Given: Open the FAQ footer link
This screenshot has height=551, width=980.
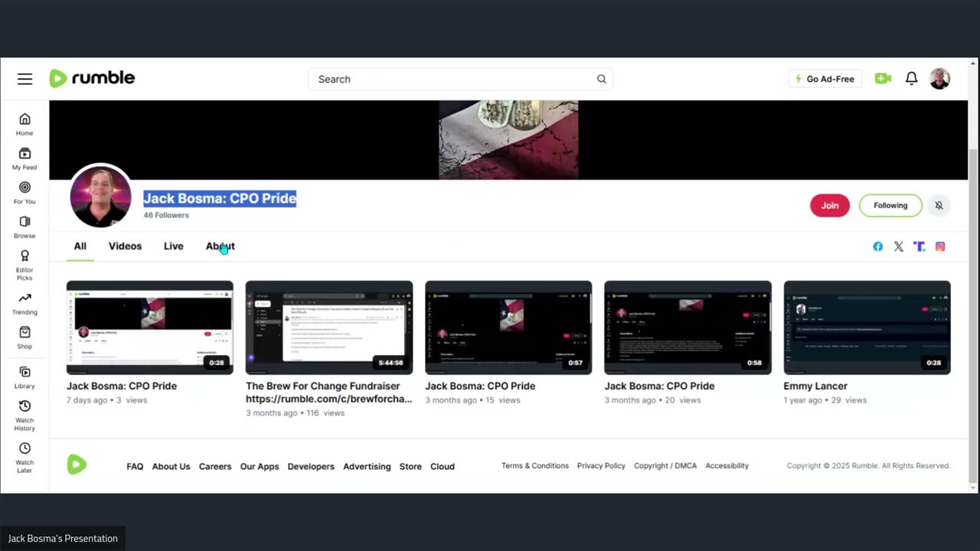Looking at the screenshot, I should 135,466.
